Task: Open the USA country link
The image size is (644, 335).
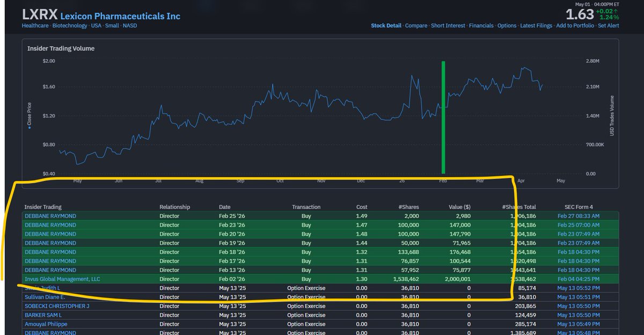Action: coord(97,26)
